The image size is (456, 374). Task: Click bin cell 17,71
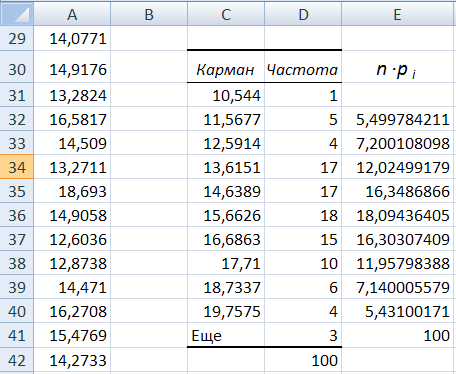coord(226,263)
